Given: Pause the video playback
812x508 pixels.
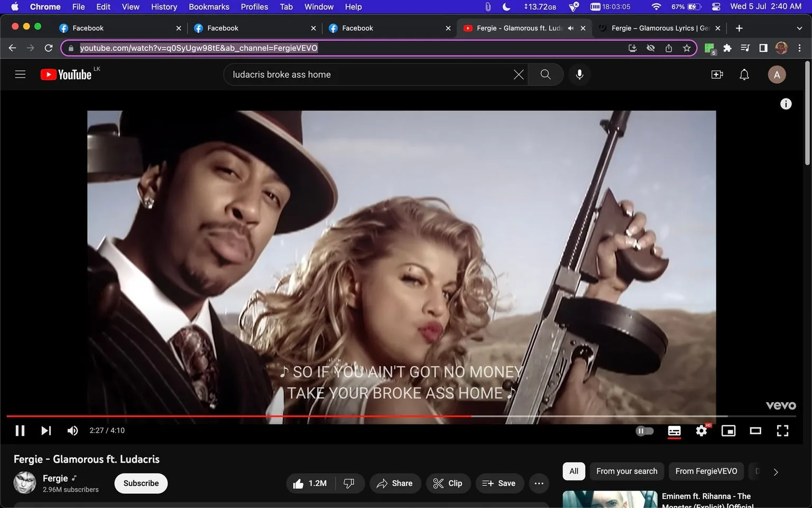Looking at the screenshot, I should coord(20,430).
